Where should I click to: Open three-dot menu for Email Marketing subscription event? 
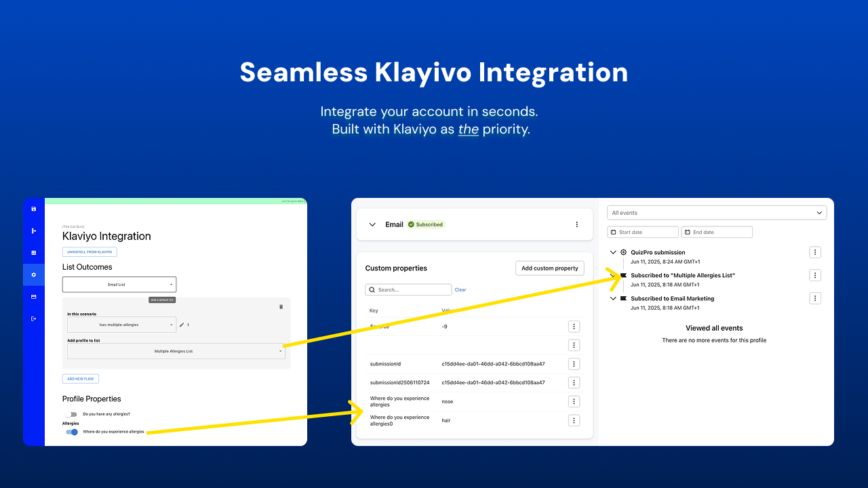point(815,298)
